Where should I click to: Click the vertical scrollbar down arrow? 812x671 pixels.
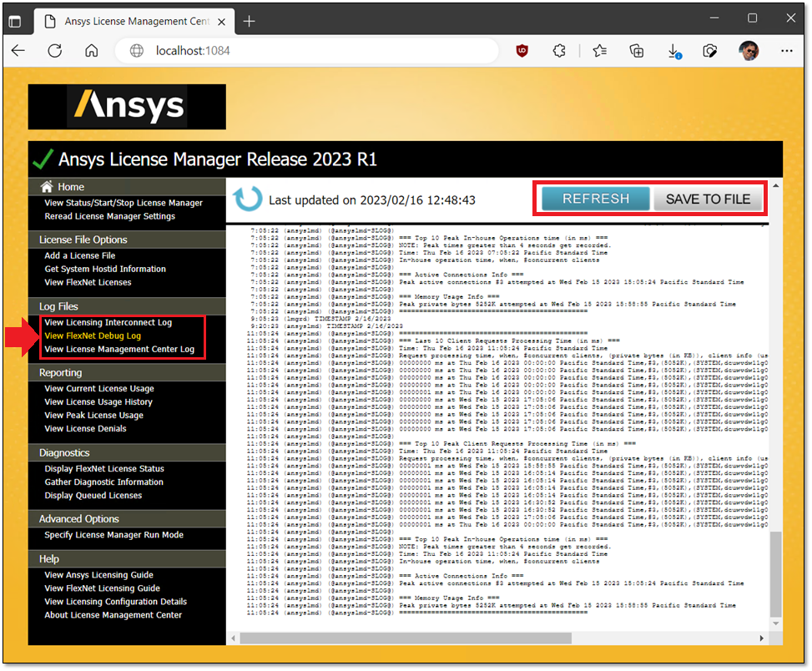[x=776, y=624]
